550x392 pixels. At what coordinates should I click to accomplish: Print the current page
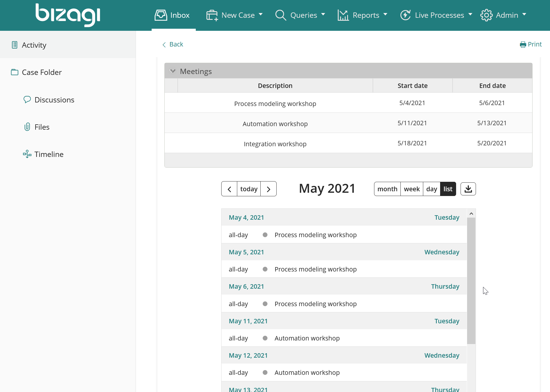pyautogui.click(x=531, y=44)
